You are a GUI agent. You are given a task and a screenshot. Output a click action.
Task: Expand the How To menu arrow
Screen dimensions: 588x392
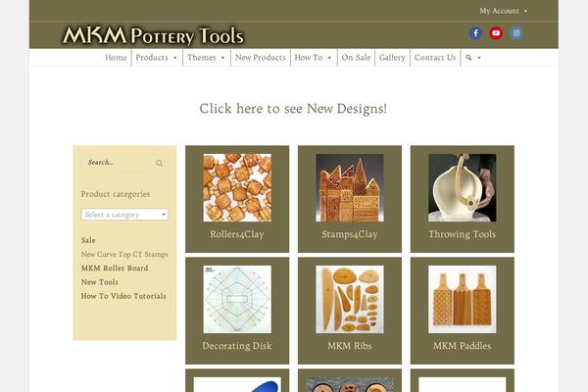[x=329, y=58]
